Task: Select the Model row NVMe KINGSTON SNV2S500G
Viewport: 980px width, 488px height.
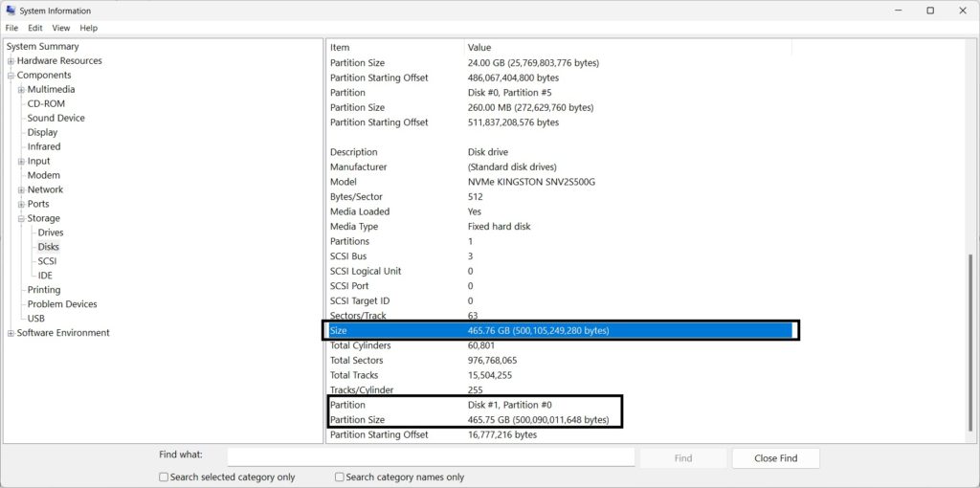Action: point(561,183)
